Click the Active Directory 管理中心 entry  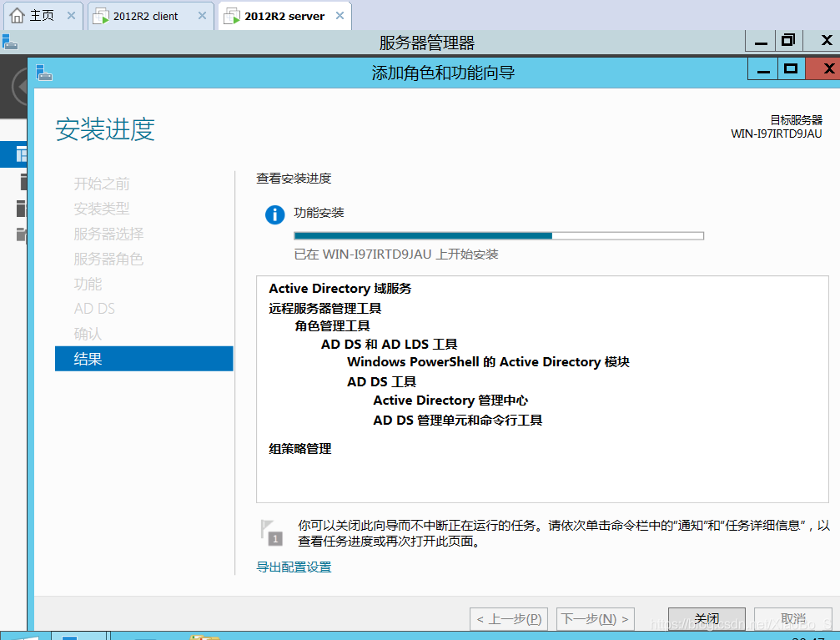click(450, 401)
